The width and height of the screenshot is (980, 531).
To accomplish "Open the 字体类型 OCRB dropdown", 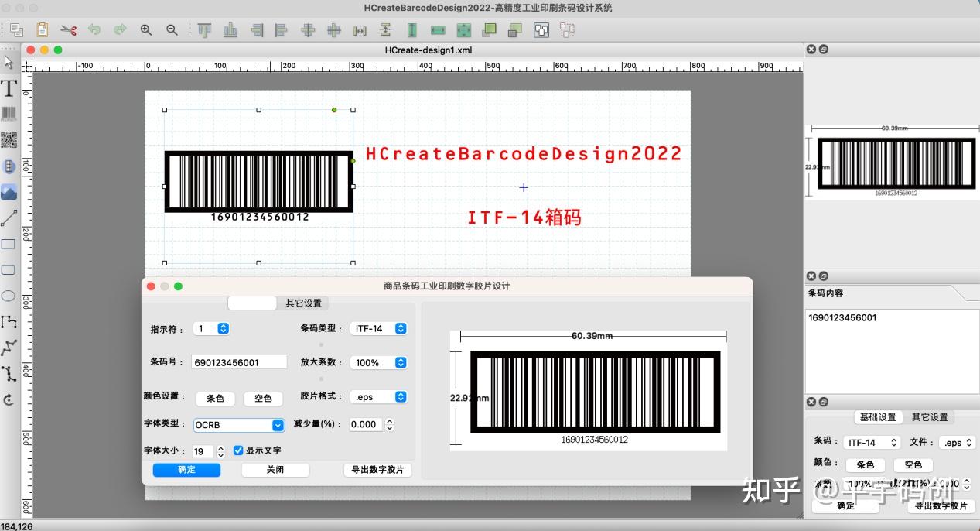I will coord(238,424).
